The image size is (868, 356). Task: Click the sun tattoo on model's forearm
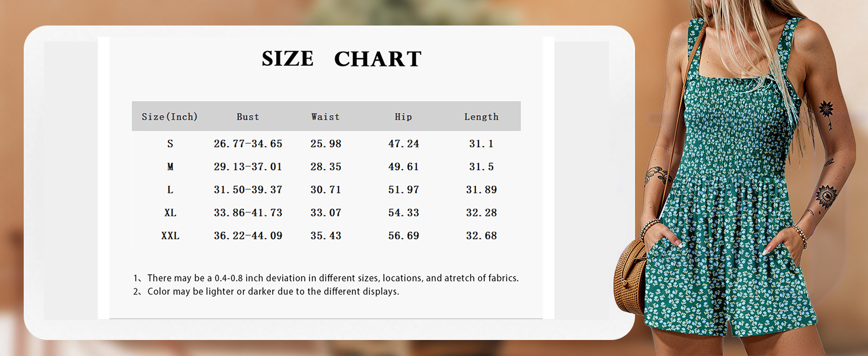826,196
